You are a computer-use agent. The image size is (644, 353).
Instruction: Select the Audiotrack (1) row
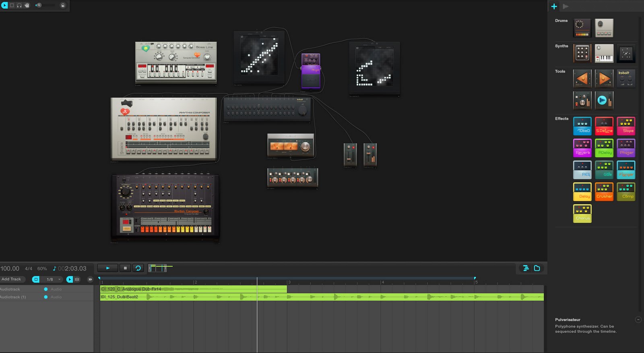click(47, 297)
